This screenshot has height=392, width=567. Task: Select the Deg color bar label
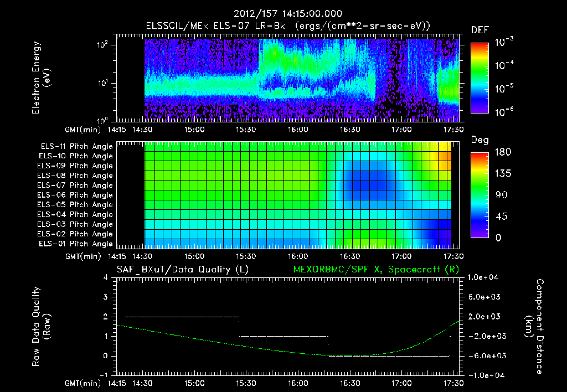coord(480,140)
